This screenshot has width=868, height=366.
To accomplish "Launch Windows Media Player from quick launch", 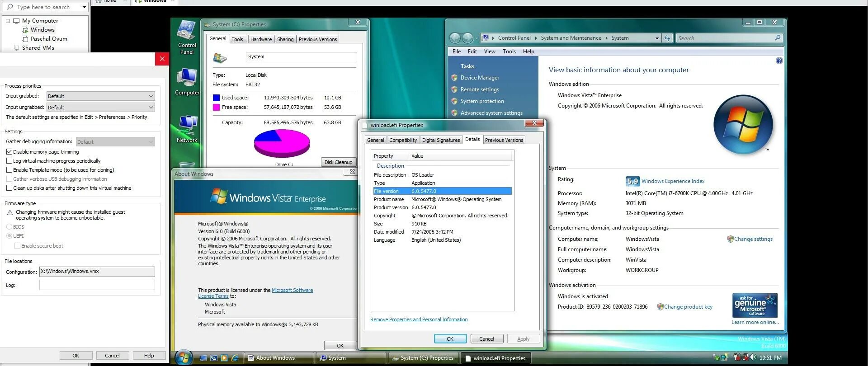I will coord(224,358).
